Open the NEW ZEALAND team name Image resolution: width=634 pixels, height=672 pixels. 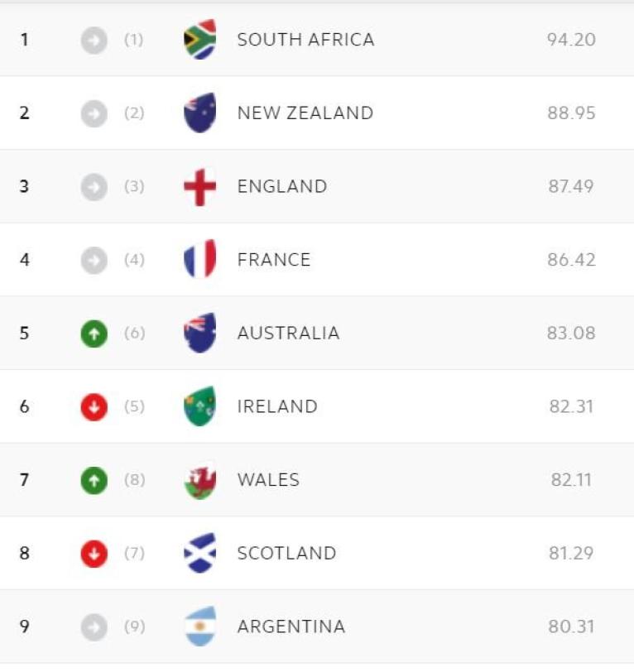click(305, 113)
